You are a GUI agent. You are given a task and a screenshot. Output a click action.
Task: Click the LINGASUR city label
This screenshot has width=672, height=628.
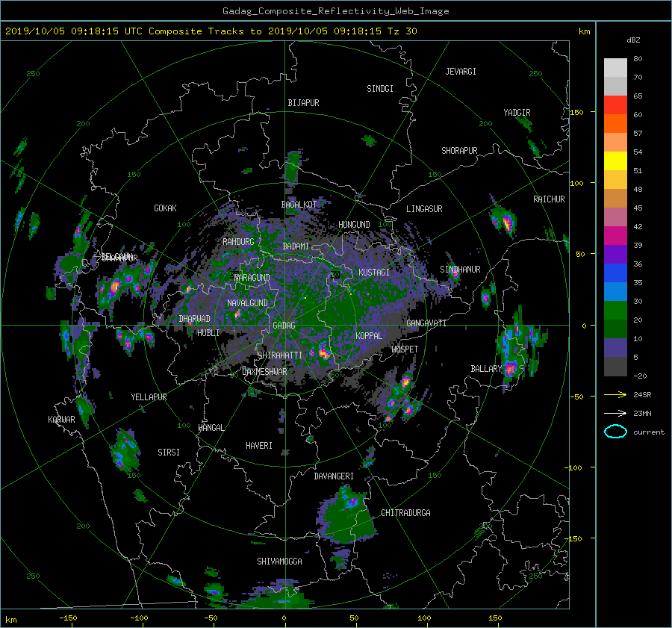pyautogui.click(x=424, y=209)
